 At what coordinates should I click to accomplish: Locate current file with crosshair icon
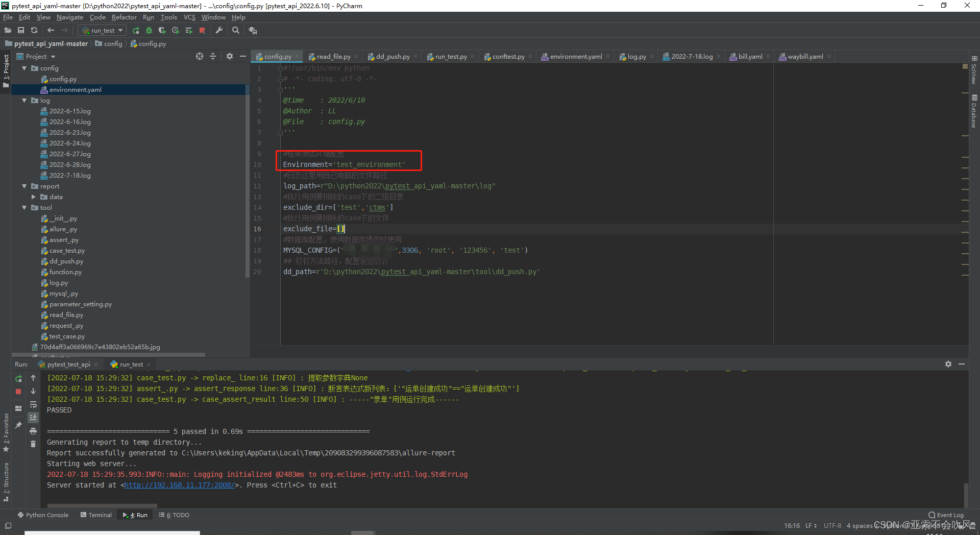[200, 57]
